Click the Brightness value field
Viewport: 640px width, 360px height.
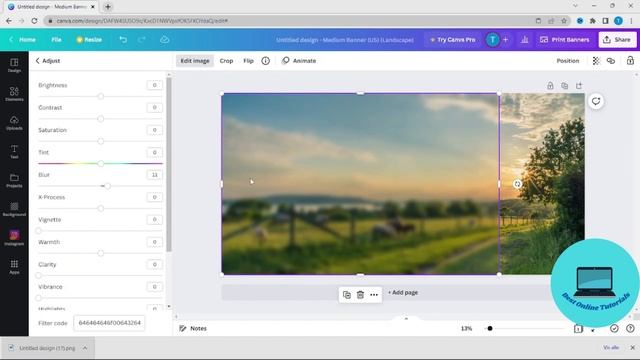(x=154, y=85)
